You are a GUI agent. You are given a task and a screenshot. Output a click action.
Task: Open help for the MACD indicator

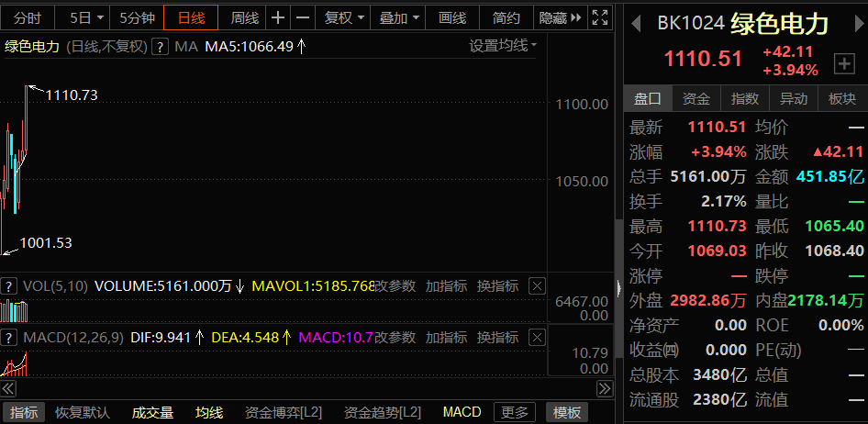click(x=10, y=337)
